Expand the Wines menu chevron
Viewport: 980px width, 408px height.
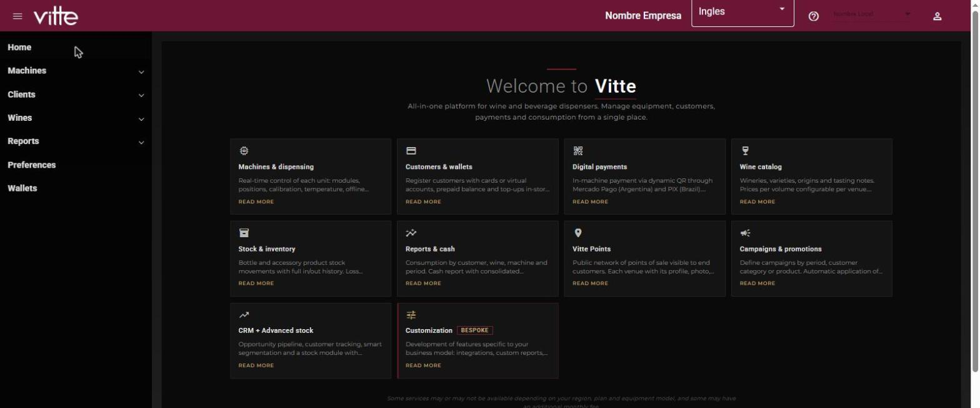coord(141,119)
